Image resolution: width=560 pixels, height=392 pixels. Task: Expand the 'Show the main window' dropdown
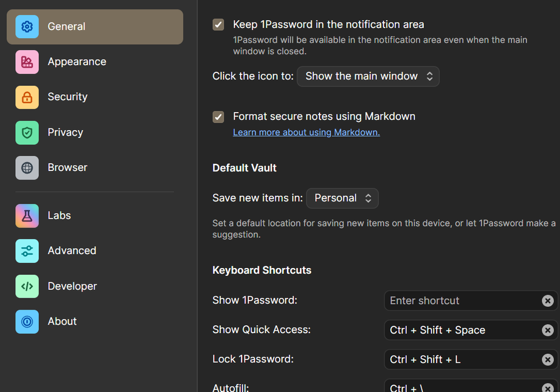pyautogui.click(x=368, y=76)
